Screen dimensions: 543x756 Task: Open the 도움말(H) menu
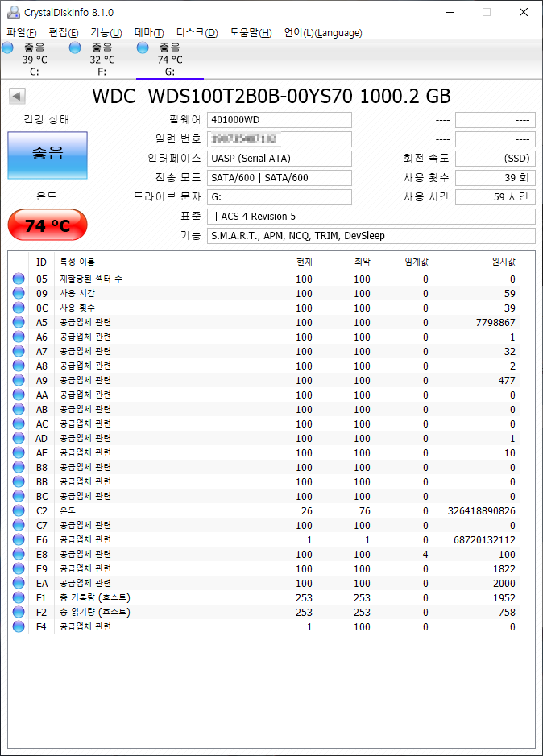pos(251,33)
